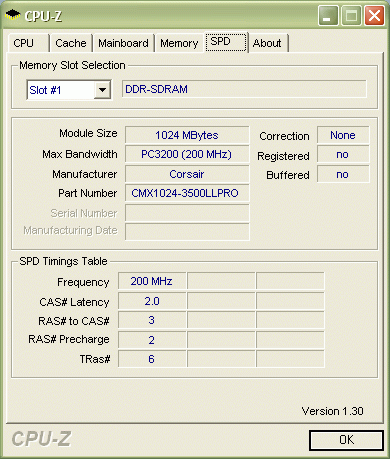Close the CPU-Z window

pyautogui.click(x=374, y=15)
